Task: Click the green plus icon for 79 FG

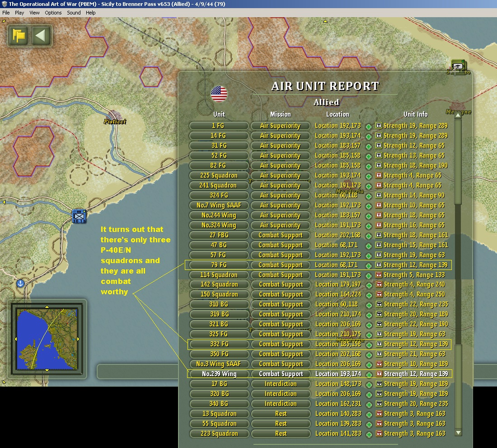Action: (x=369, y=266)
